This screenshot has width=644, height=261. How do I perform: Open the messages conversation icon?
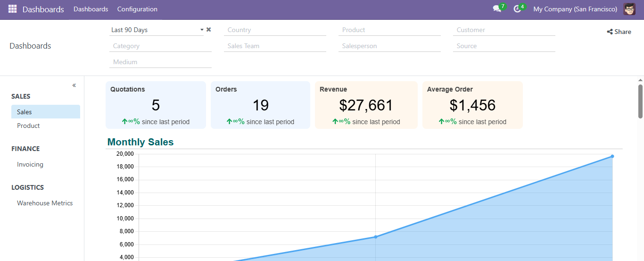(496, 9)
